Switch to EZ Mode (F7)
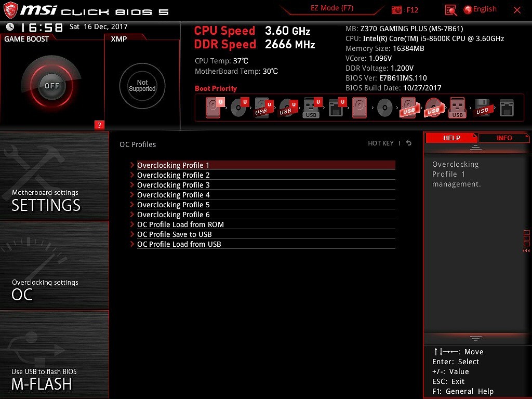Image resolution: width=532 pixels, height=399 pixels. pyautogui.click(x=332, y=8)
